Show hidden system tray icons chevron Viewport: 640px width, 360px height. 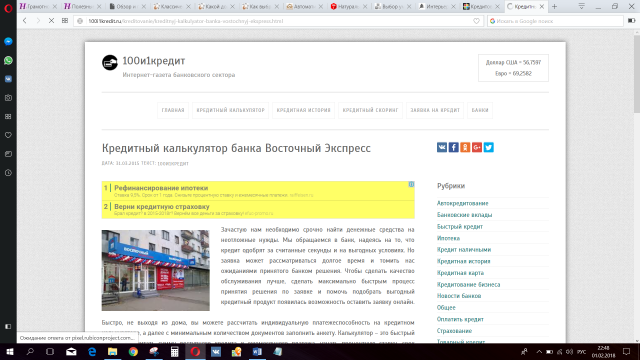click(x=539, y=352)
